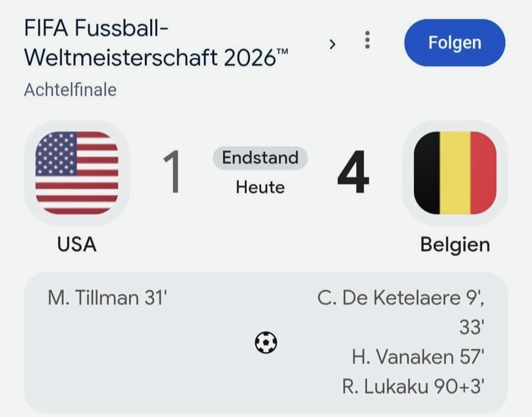Select goal scorer H. Vanaken 57'
The width and height of the screenshot is (532, 417).
coord(418,357)
